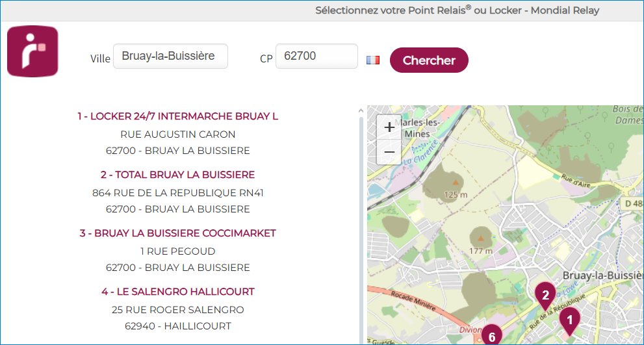
Task: Select map marker number 1
Action: point(570,321)
